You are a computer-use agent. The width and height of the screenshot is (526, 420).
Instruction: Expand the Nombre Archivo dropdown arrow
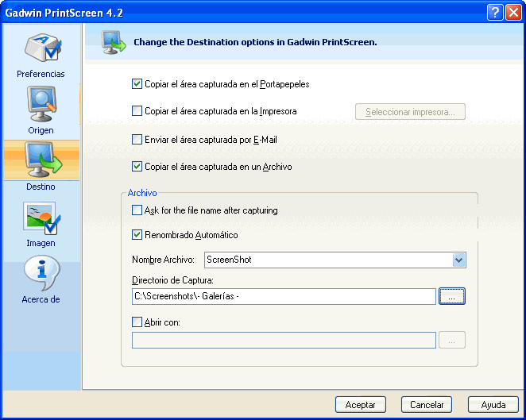tap(458, 260)
